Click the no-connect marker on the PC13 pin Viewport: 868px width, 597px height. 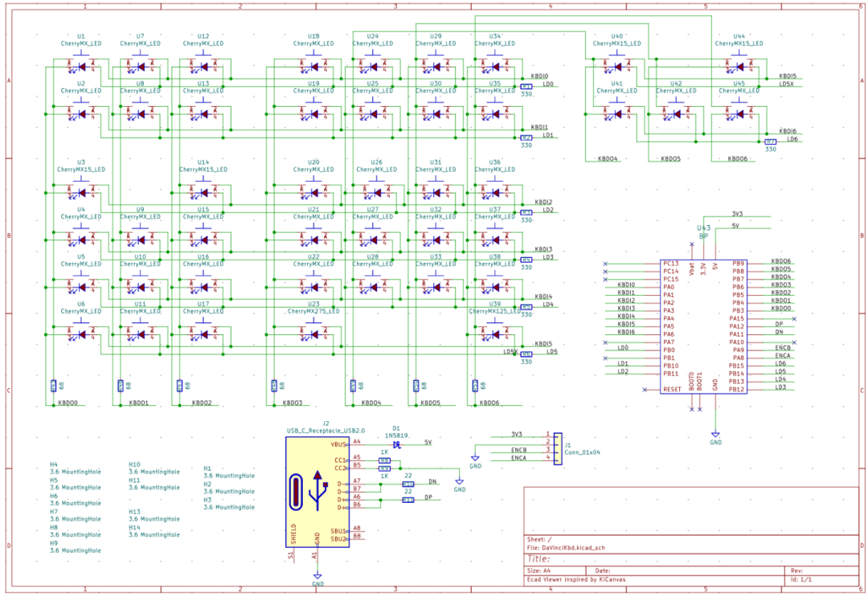(605, 264)
